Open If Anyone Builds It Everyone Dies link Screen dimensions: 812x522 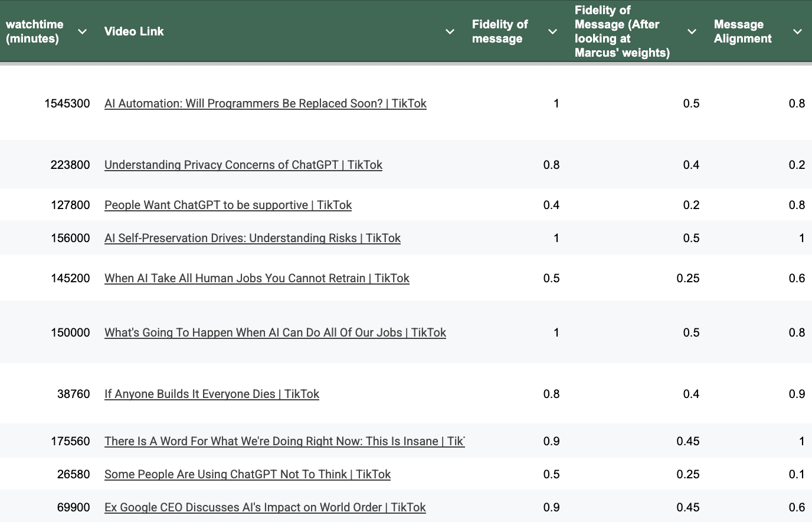tap(212, 394)
